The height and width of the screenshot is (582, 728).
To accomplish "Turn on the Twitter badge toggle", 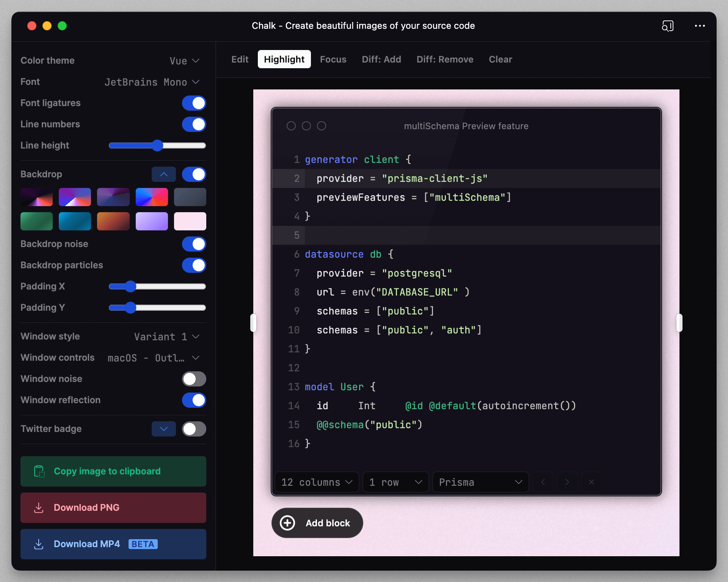I will coord(194,429).
